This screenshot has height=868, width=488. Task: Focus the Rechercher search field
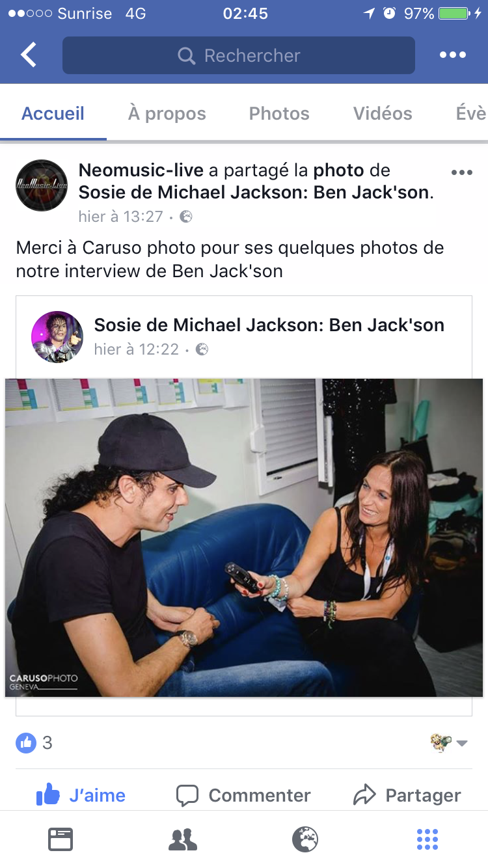point(239,55)
